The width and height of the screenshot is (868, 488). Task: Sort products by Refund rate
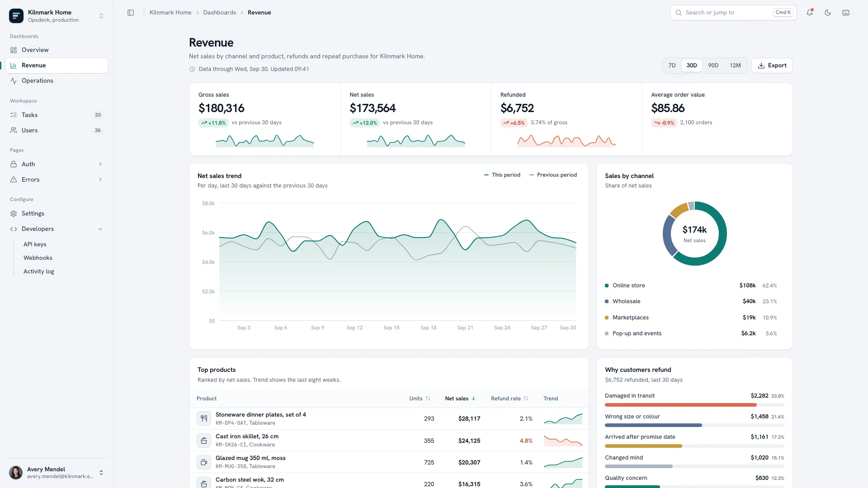pos(509,399)
